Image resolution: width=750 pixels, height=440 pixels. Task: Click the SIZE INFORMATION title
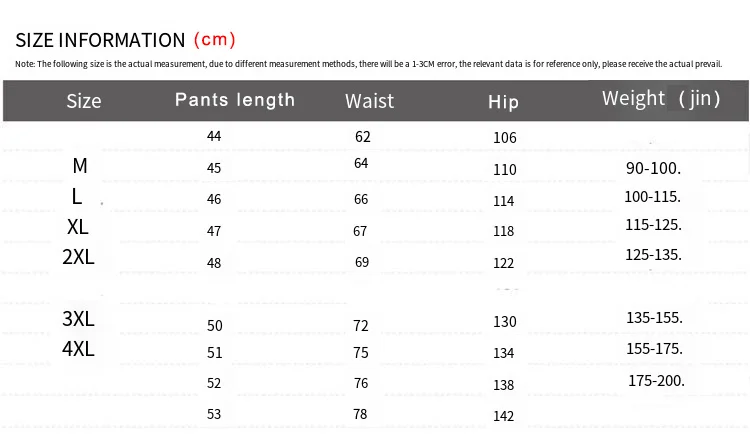point(100,41)
